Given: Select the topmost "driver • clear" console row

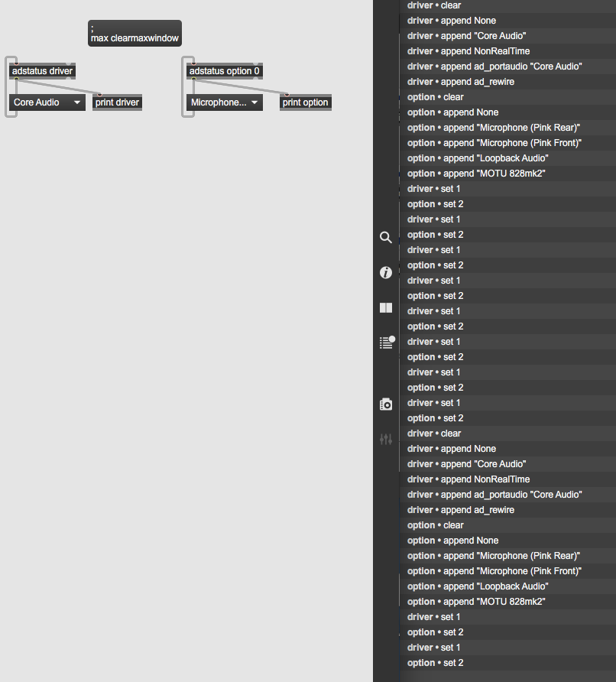Looking at the screenshot, I should 507,5.
